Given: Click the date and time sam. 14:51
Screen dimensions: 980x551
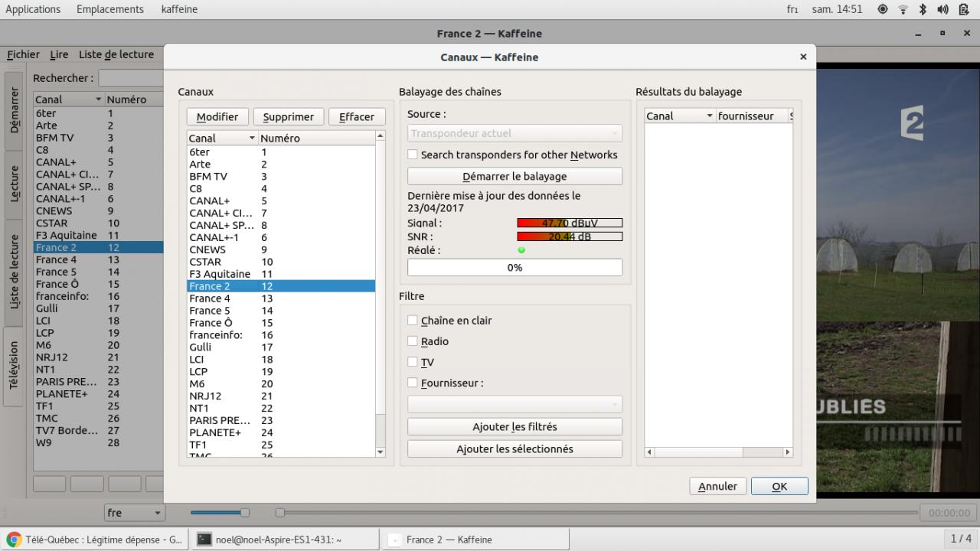Looking at the screenshot, I should coord(837,9).
